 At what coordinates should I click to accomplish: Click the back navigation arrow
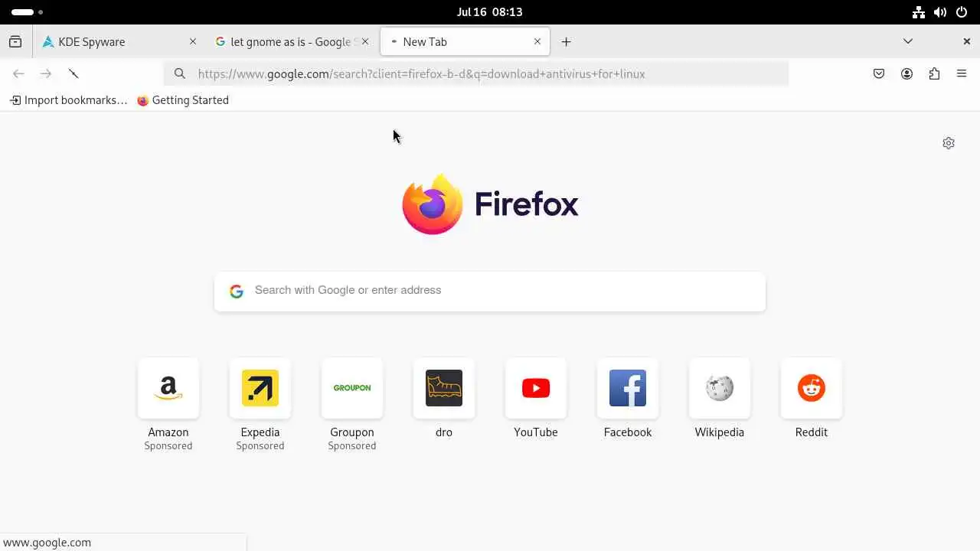pos(18,73)
